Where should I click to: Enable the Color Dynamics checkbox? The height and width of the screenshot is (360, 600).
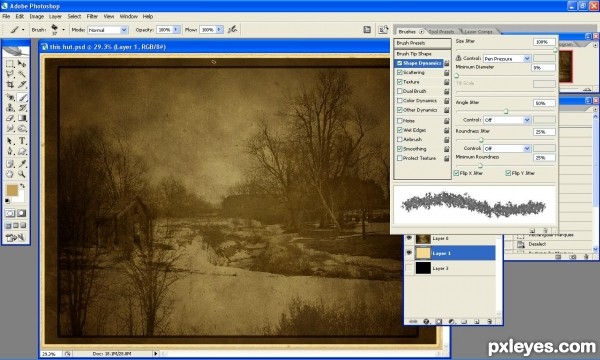click(399, 101)
